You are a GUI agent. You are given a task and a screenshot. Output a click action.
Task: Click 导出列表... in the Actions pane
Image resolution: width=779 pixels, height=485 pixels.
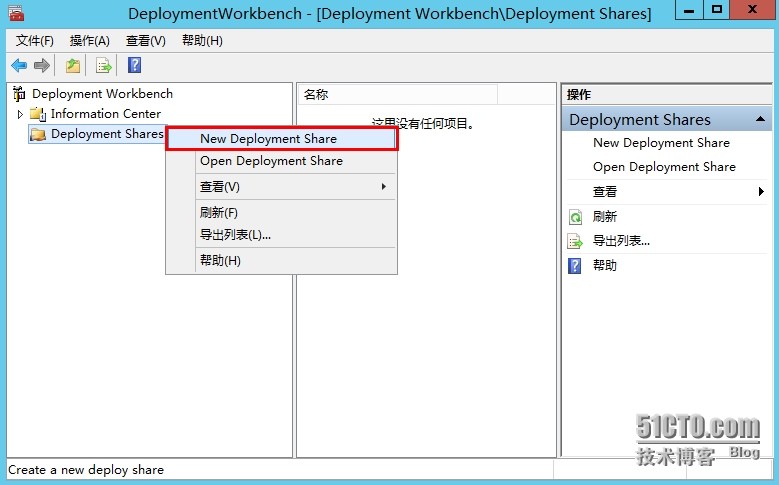click(622, 241)
